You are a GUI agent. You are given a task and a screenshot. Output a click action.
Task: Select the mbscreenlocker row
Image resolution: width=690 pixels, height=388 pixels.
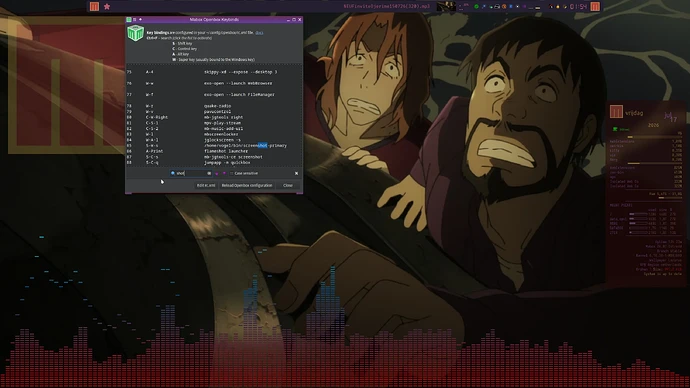(x=214, y=134)
